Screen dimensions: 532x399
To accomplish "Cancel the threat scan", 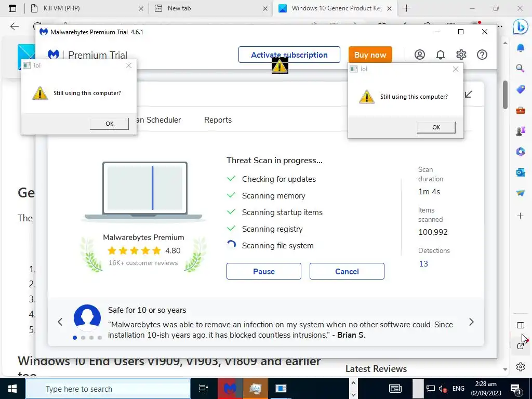I will [347, 271].
